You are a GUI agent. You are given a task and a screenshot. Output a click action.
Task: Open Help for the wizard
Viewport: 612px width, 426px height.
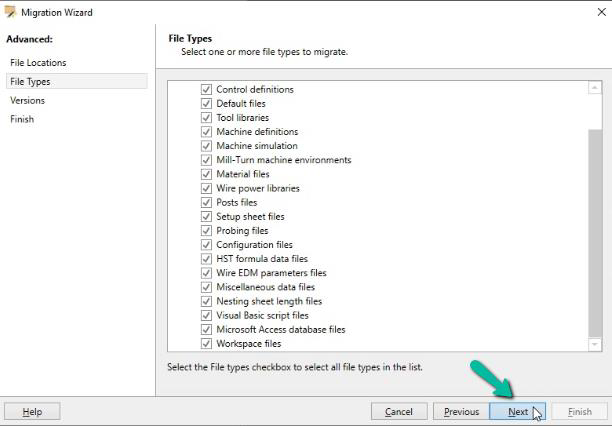pos(32,412)
